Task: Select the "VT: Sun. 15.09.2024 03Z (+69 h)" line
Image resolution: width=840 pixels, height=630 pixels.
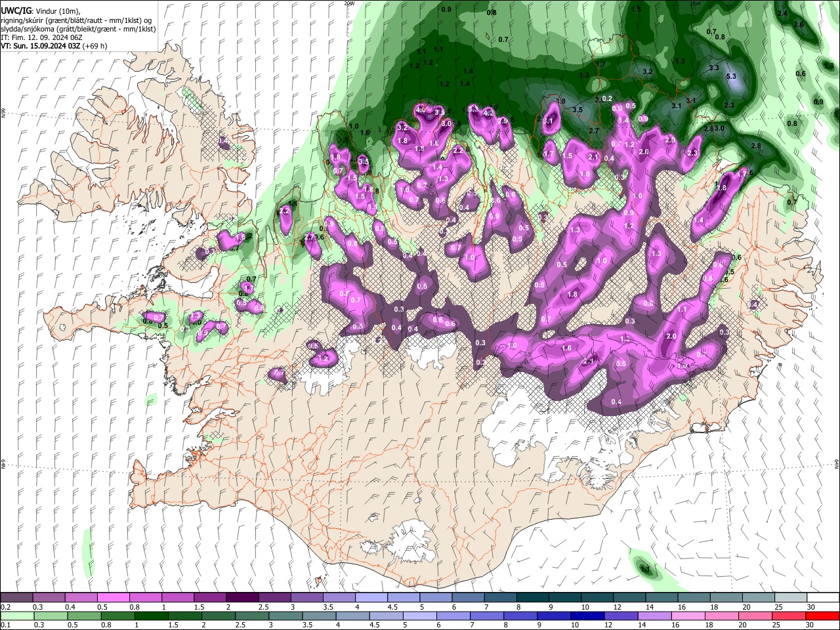Action: [54, 46]
